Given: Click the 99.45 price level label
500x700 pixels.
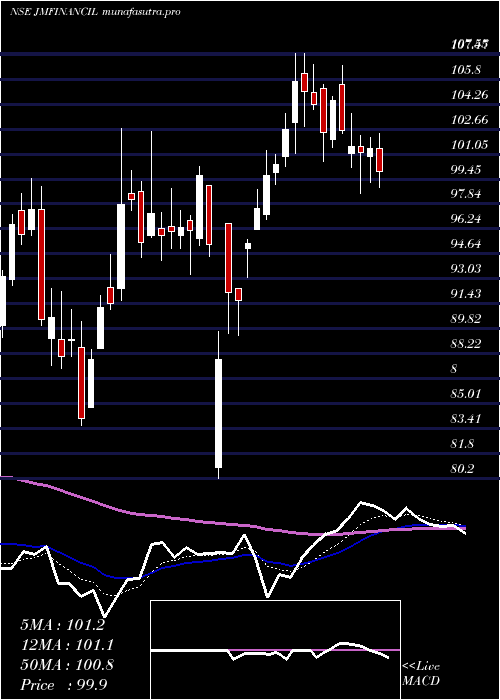Looking at the screenshot, I should click(467, 169).
